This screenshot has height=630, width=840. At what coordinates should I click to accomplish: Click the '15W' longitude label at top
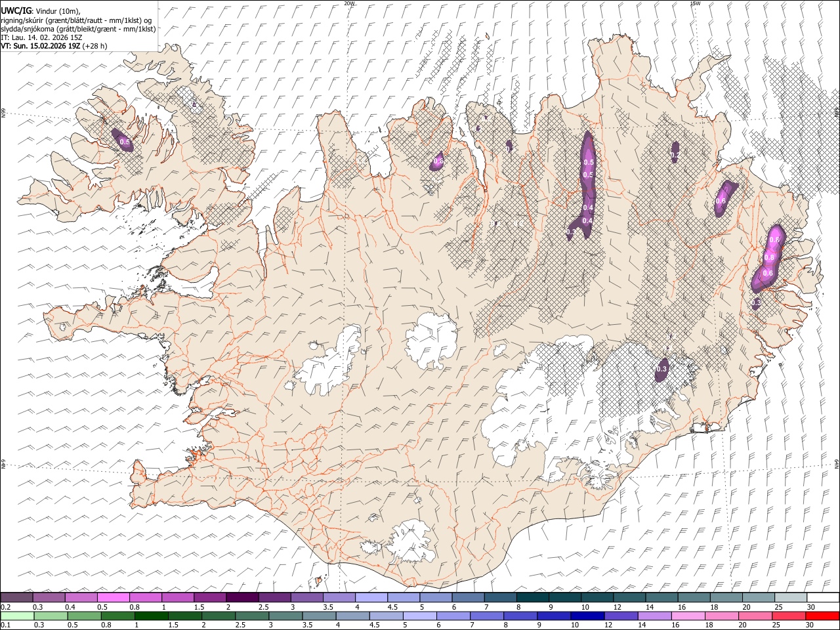pos(694,3)
